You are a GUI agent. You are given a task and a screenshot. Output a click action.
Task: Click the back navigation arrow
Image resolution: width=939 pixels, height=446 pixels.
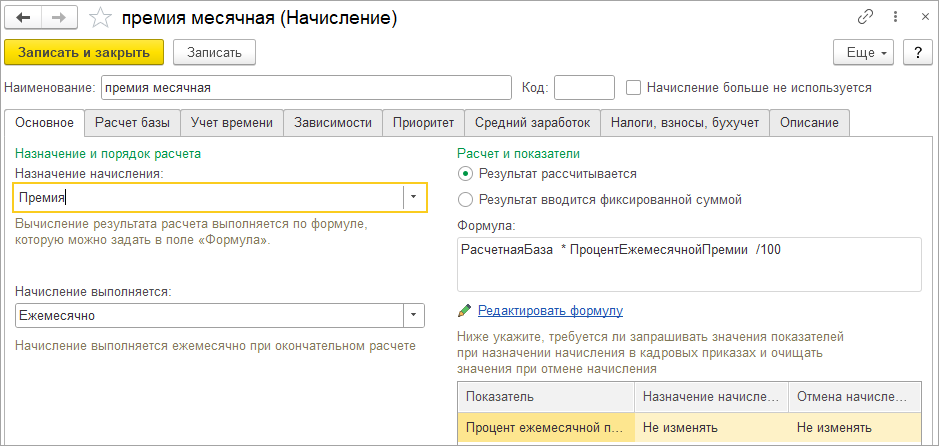pyautogui.click(x=24, y=18)
